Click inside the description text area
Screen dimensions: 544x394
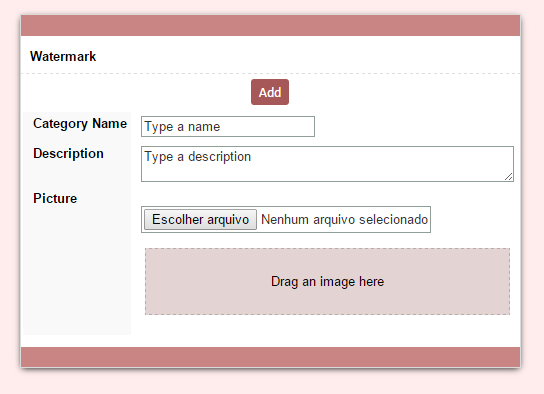[x=327, y=164]
